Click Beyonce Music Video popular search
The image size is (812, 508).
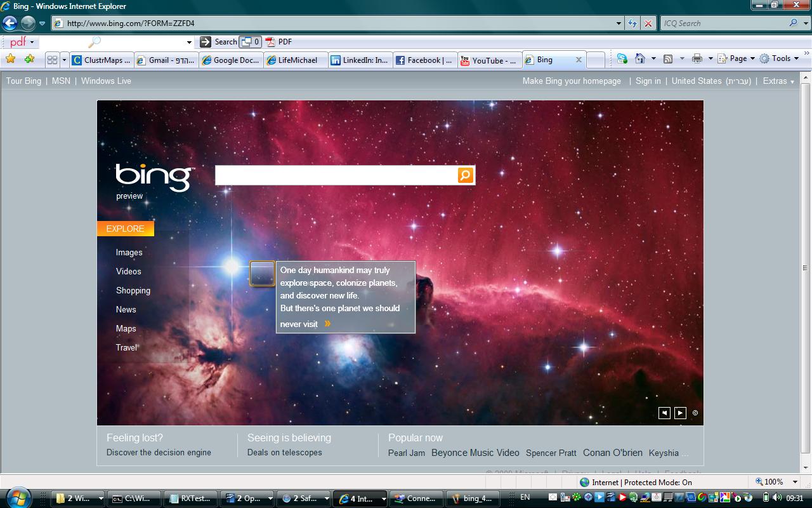coord(475,453)
